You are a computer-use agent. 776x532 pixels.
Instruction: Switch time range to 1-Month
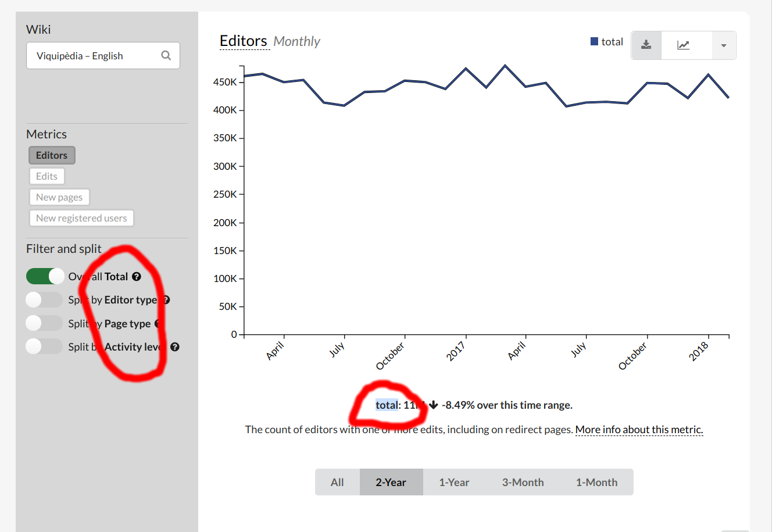596,482
